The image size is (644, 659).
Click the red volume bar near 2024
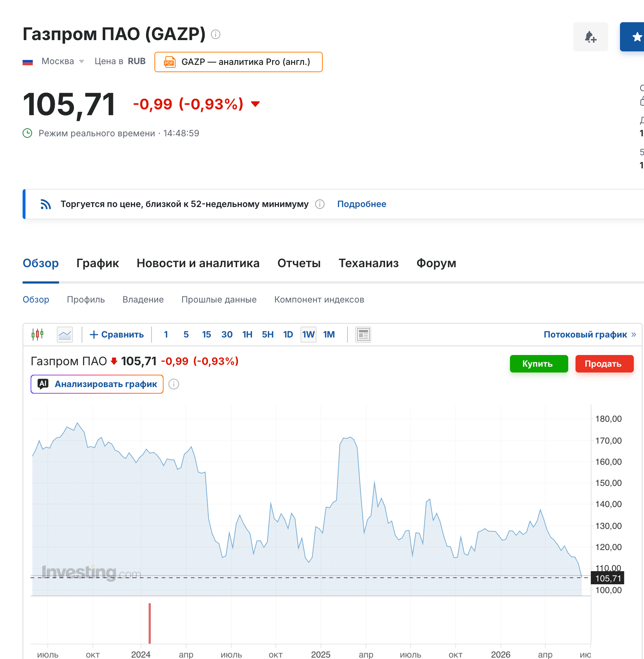coord(150,623)
